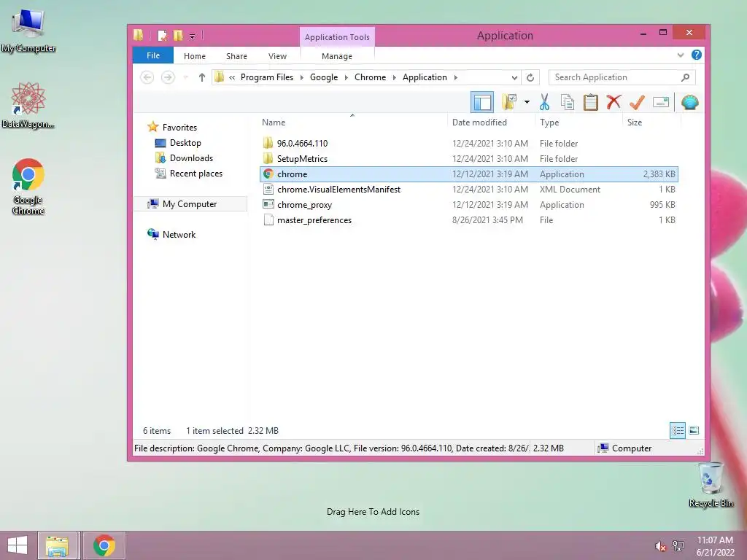Toggle the navigation pane layout button
Viewport: 747px width, 560px height.
[x=482, y=102]
